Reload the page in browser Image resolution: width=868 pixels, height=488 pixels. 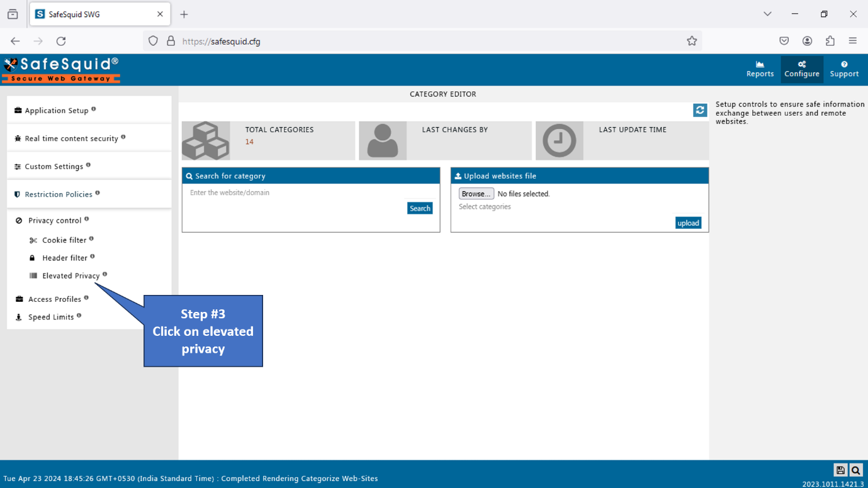[x=61, y=41]
